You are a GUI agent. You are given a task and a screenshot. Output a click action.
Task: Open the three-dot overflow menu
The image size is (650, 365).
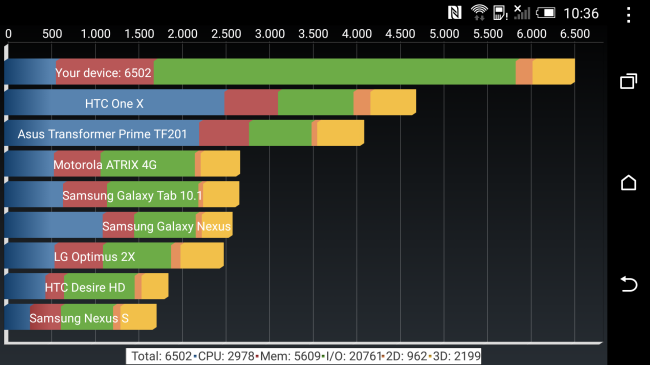point(628,15)
